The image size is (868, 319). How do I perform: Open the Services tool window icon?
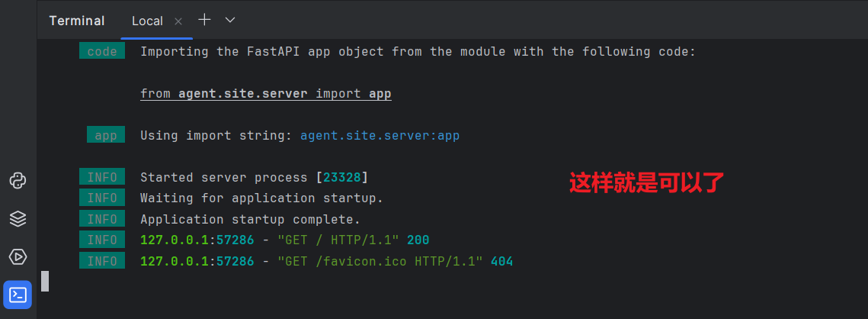click(18, 256)
